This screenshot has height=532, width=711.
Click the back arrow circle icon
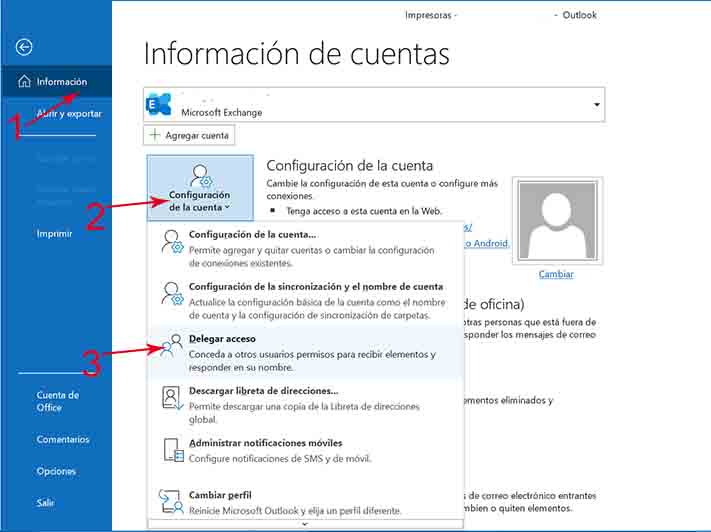coord(24,47)
